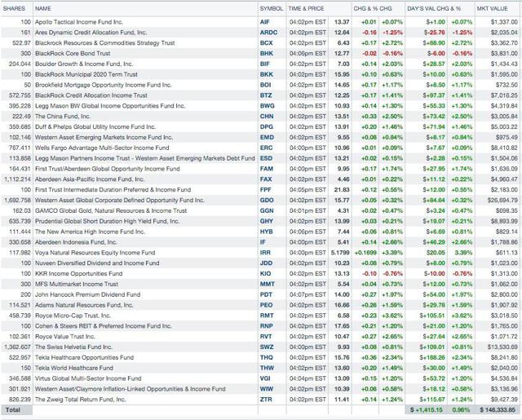The image size is (522, 420).
Task: Click Tekla World Healthcare Fund name
Action: 74,368
